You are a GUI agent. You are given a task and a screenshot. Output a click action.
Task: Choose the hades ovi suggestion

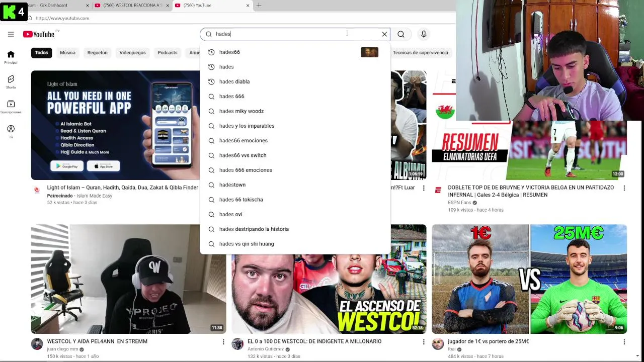295,214
